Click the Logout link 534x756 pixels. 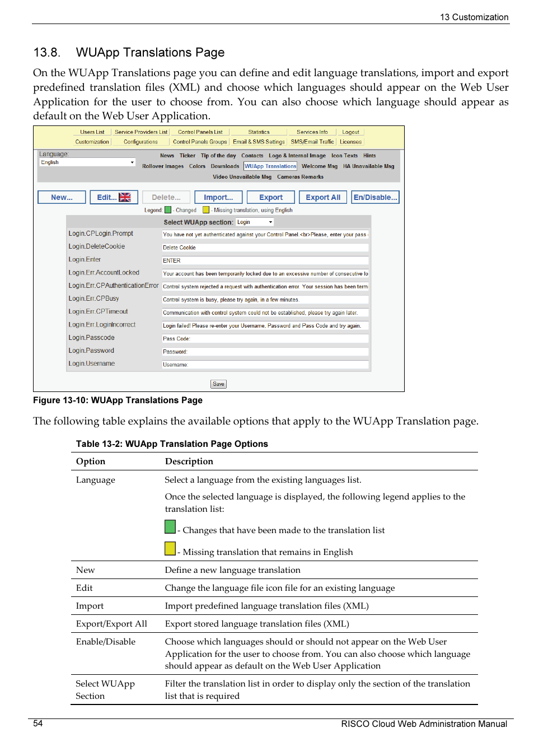pyautogui.click(x=351, y=132)
